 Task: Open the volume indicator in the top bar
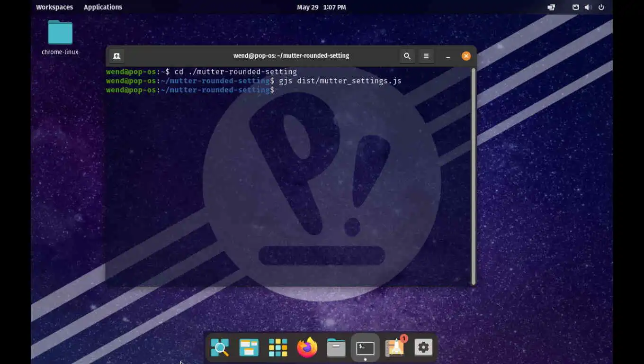pos(588,7)
